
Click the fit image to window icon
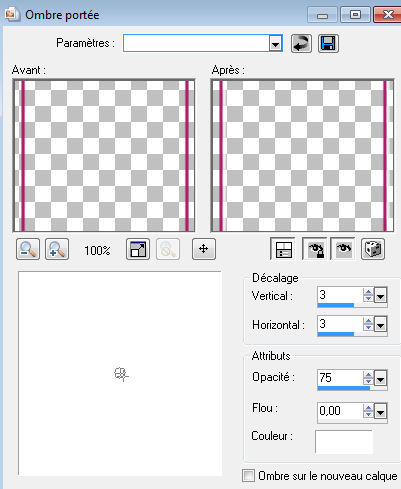tap(138, 249)
